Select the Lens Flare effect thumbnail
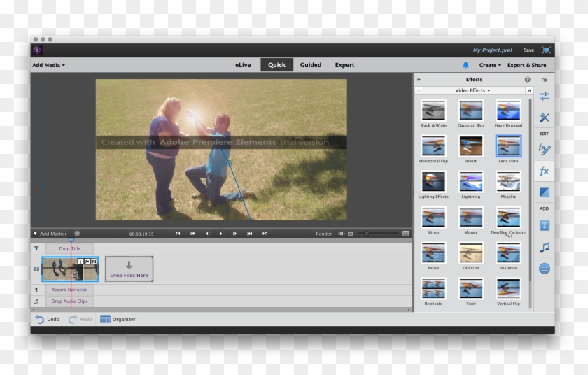This screenshot has width=588, height=375. 508,146
